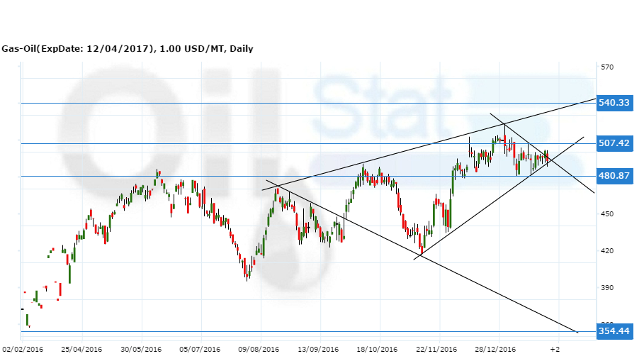Click the 480.87 price level label
This screenshot has height=361, width=644.
pos(614,176)
